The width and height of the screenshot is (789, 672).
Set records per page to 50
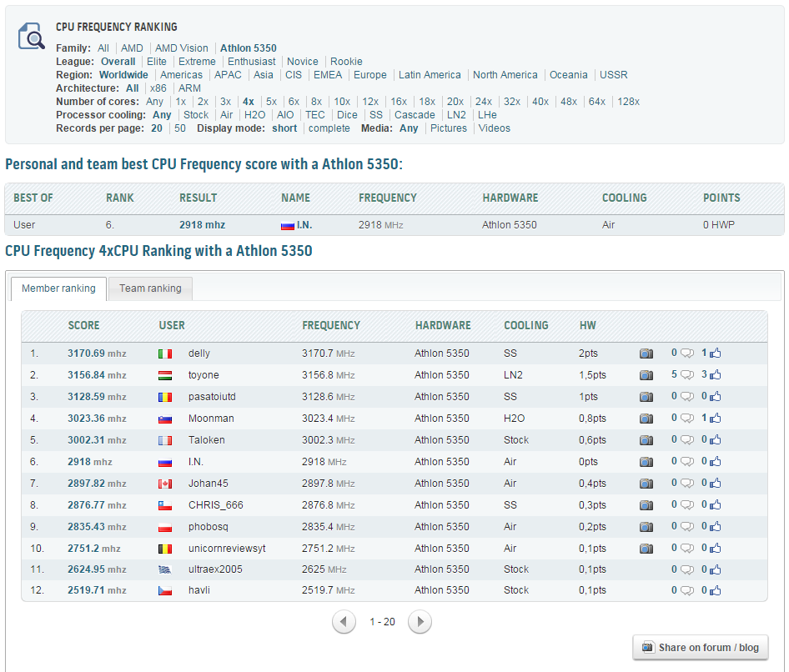tap(179, 128)
